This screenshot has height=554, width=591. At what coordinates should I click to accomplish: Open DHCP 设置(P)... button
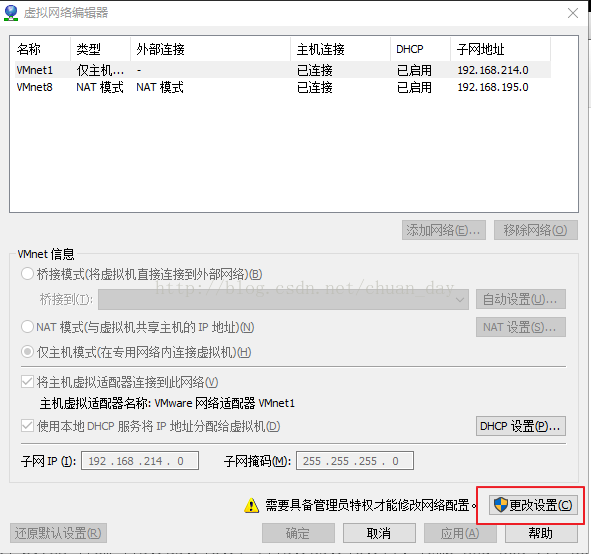coord(521,426)
